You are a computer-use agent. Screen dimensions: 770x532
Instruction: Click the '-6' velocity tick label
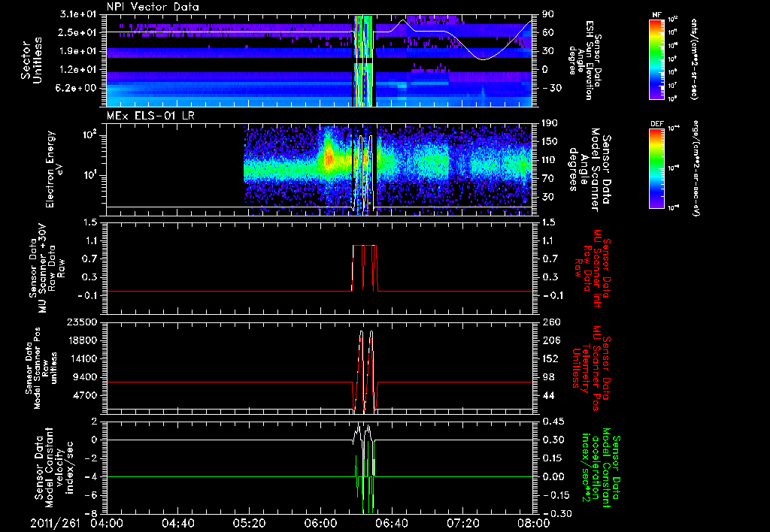[x=91, y=496]
